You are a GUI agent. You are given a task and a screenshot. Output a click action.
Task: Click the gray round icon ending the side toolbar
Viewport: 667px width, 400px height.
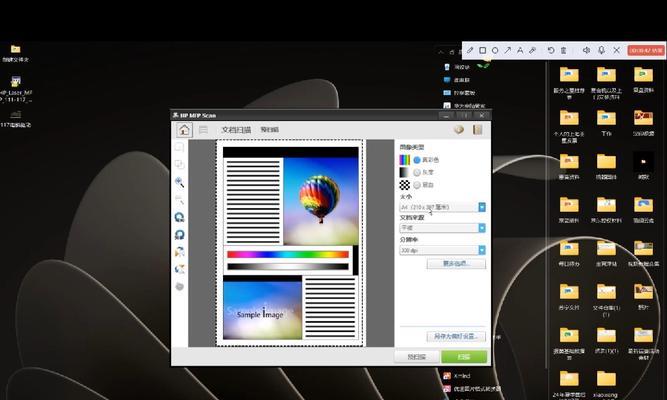click(x=180, y=286)
